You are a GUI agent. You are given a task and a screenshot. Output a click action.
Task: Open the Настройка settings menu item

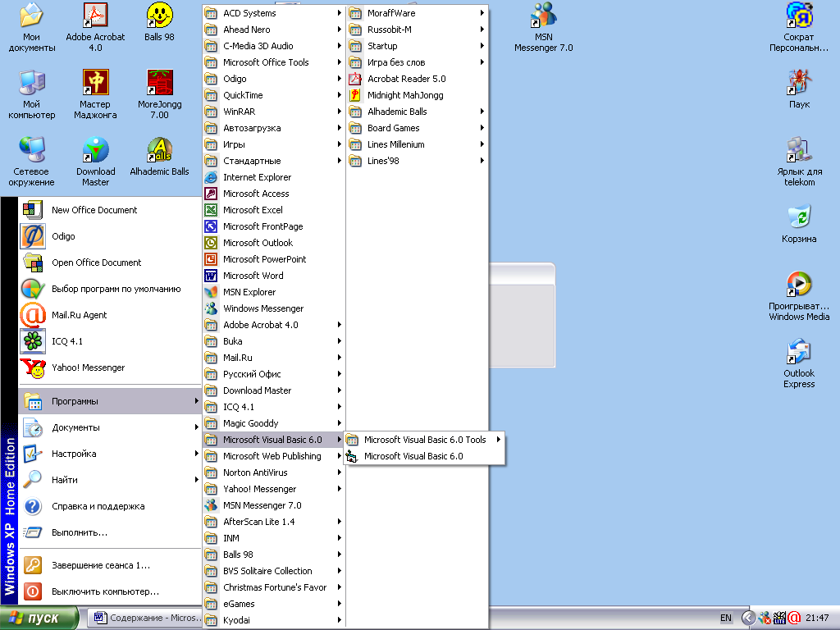(110, 454)
